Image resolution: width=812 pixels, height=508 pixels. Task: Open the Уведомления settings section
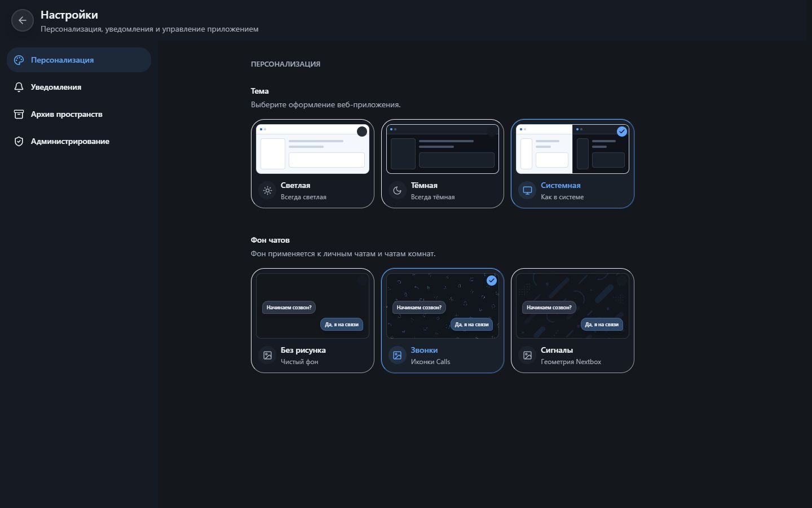coord(79,87)
